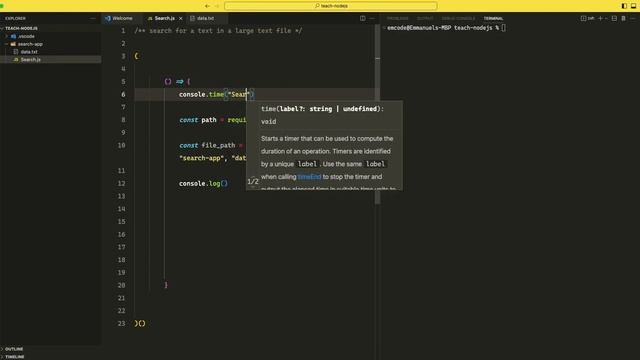Split the terminal
640x360 pixels.
click(614, 18)
